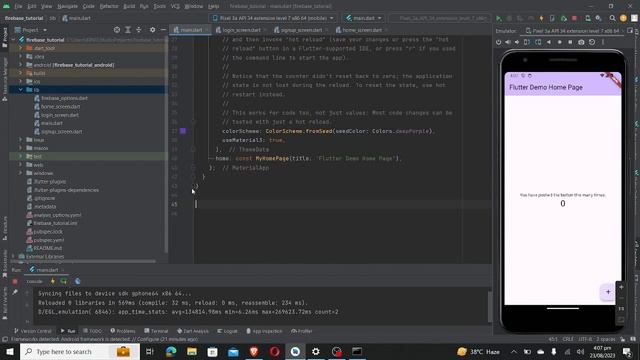This screenshot has height=360, width=640.
Task: Click the green Run app icon
Action: (499, 18)
